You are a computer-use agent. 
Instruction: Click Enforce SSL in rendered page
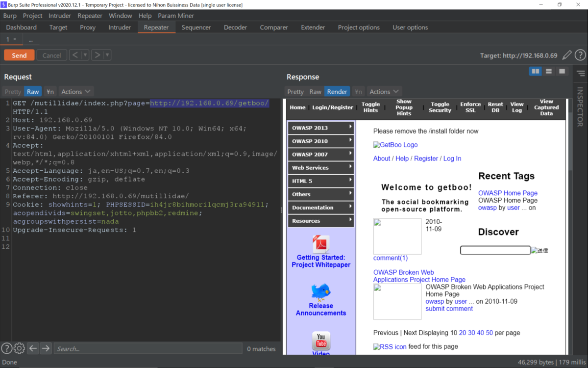[470, 107]
